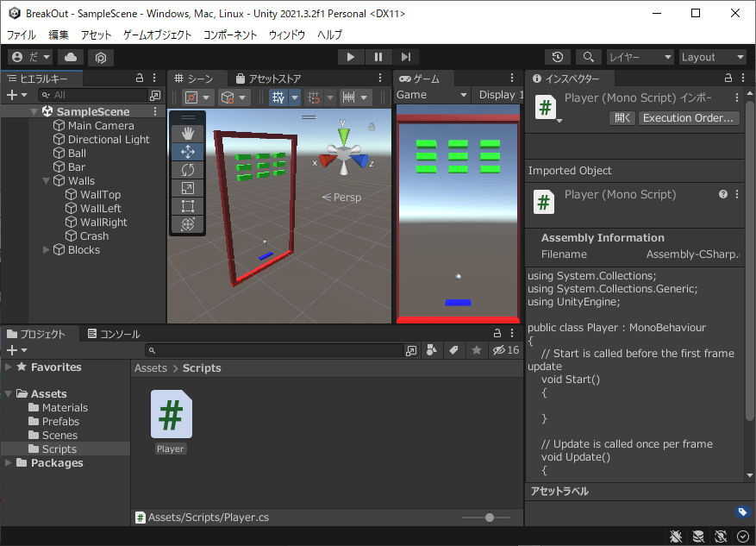
Task: Toggle Scene grid visibility button
Action: pyautogui.click(x=278, y=97)
